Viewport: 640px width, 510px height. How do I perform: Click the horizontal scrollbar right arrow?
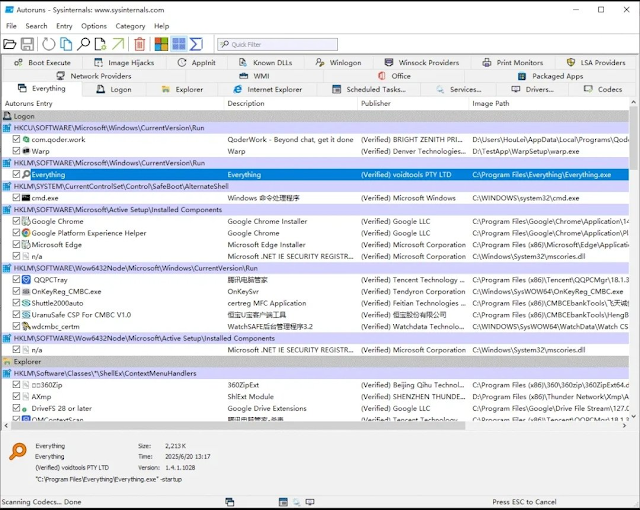[x=624, y=426]
